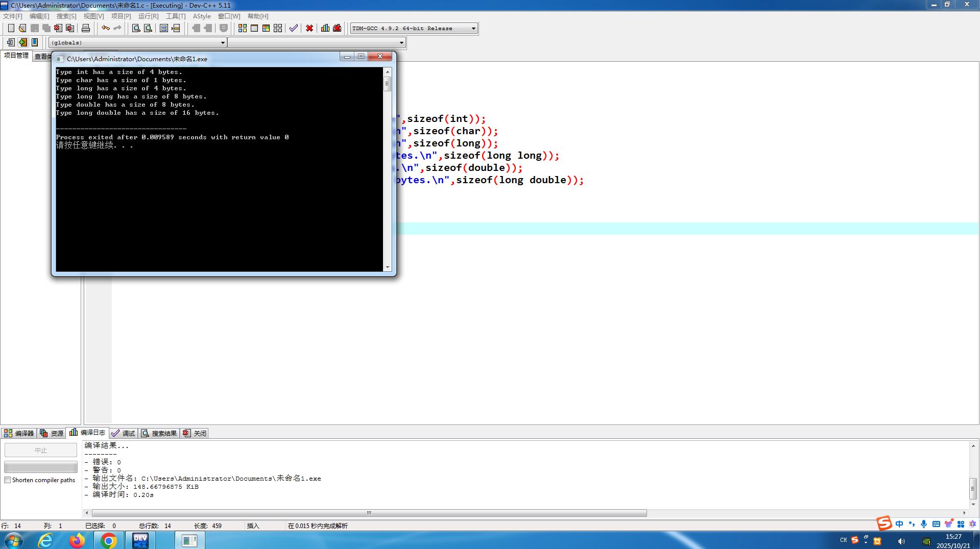Select the 编译日志 bottom tab
980x549 pixels.
coord(87,433)
